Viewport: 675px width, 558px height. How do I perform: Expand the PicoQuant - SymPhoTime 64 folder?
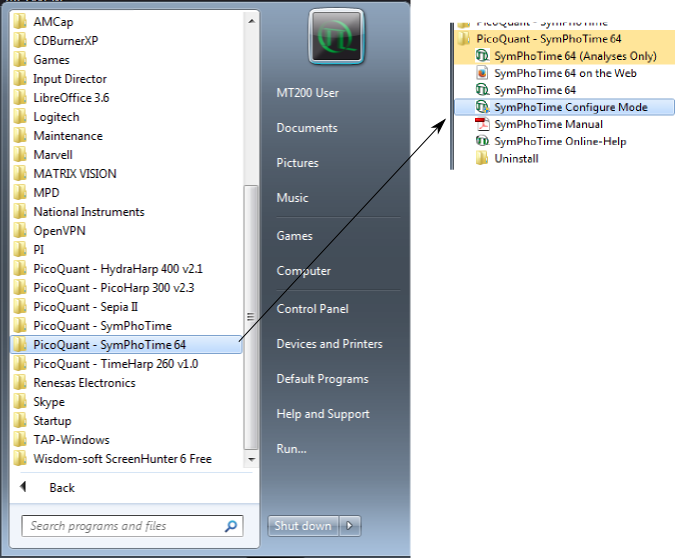click(109, 345)
